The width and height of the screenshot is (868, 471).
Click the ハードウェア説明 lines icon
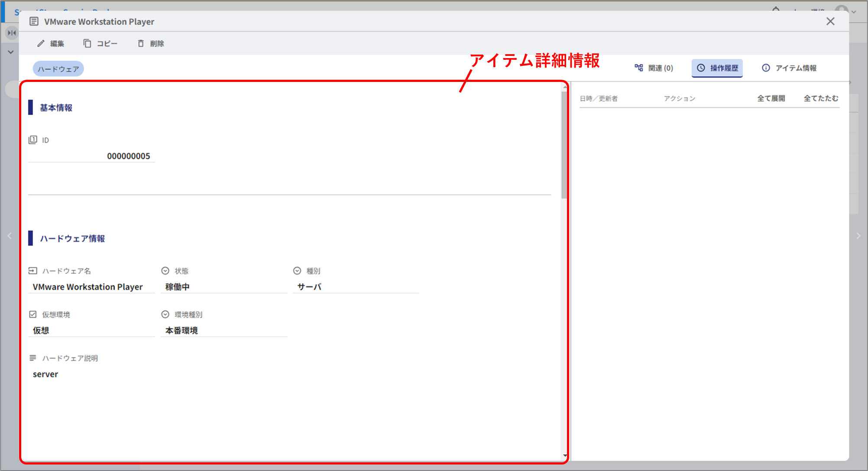(32, 358)
